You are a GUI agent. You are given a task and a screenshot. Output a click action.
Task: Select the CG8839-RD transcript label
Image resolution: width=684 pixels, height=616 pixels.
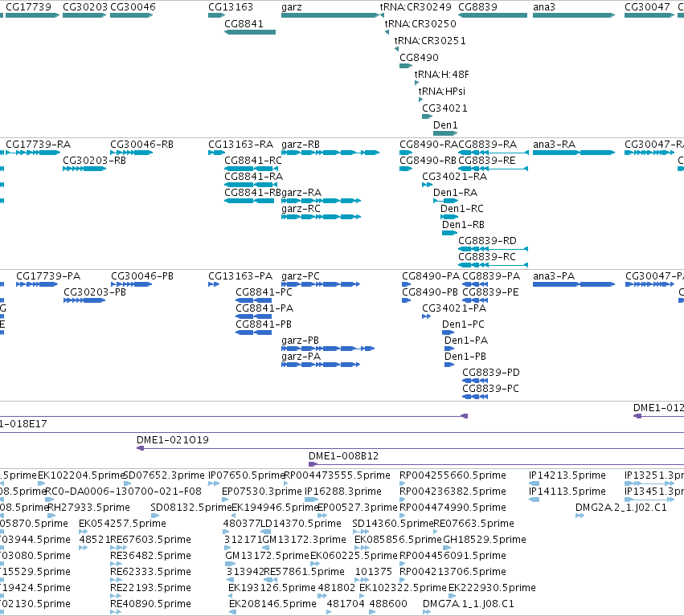(x=487, y=241)
